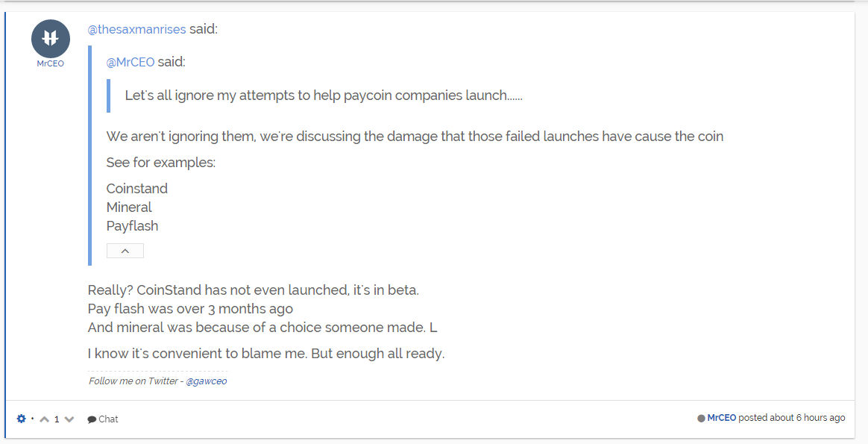Click the grey offline status dot
This screenshot has height=444, width=868.
click(x=701, y=418)
